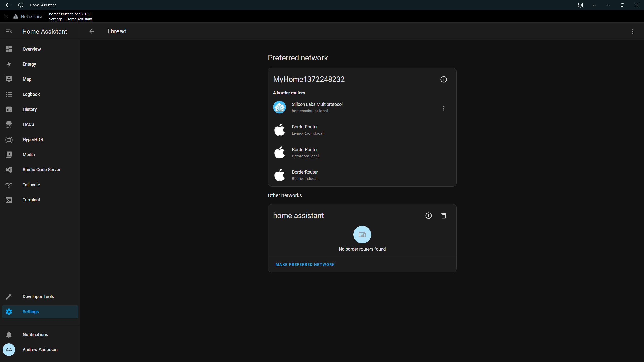Collapse the Home Assistant sidebar
The image size is (644, 362).
(9, 31)
